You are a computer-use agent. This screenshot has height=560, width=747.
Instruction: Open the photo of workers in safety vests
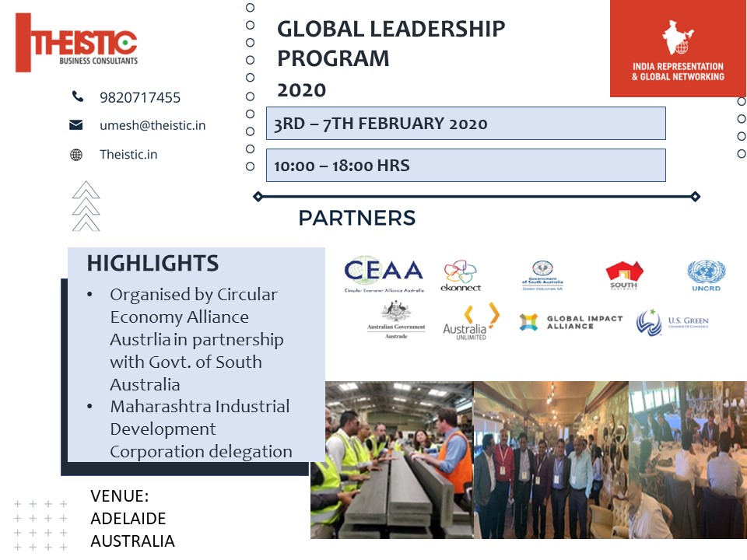(x=391, y=460)
